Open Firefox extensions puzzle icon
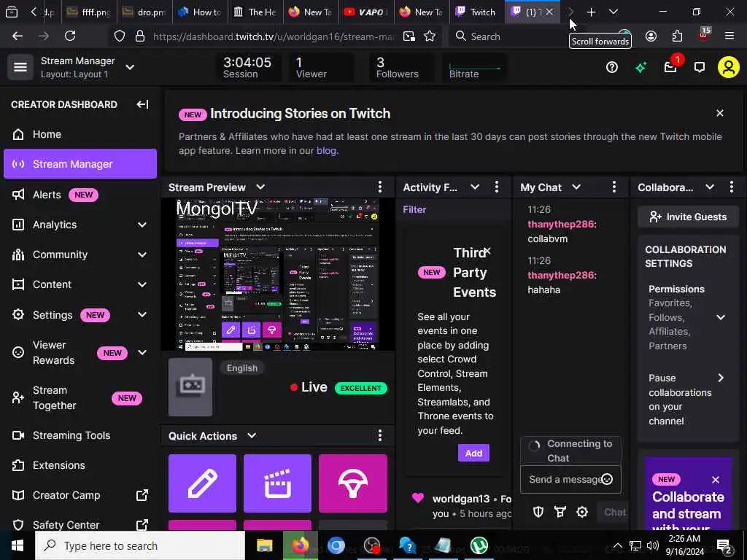The image size is (747, 560). (676, 36)
